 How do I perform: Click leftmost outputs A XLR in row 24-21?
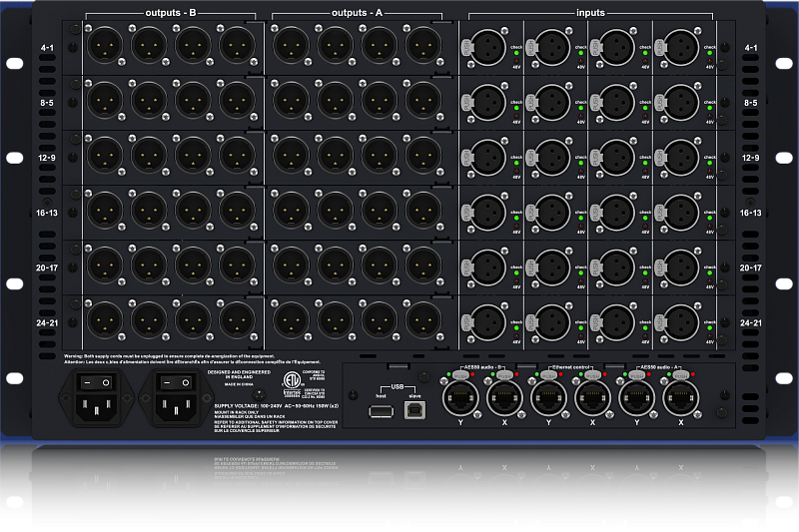(291, 320)
